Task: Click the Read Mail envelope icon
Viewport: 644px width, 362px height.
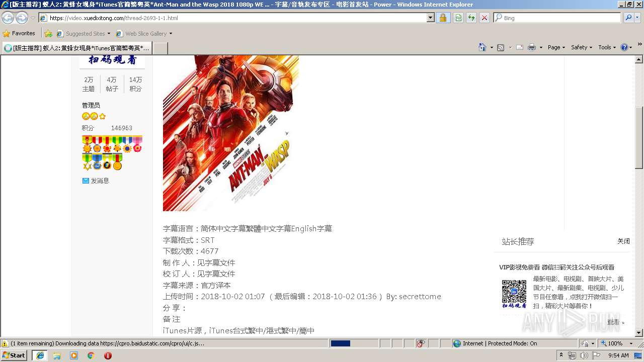Action: 520,47
